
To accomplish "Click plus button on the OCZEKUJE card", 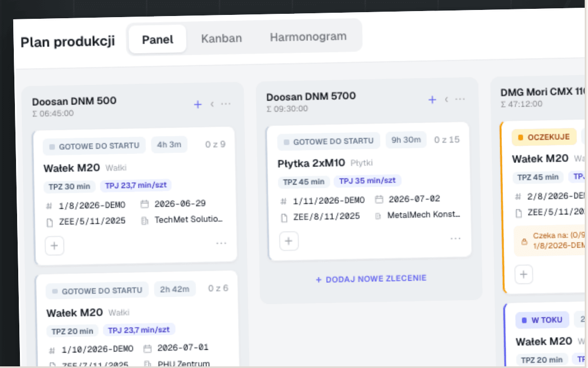I will pyautogui.click(x=523, y=274).
